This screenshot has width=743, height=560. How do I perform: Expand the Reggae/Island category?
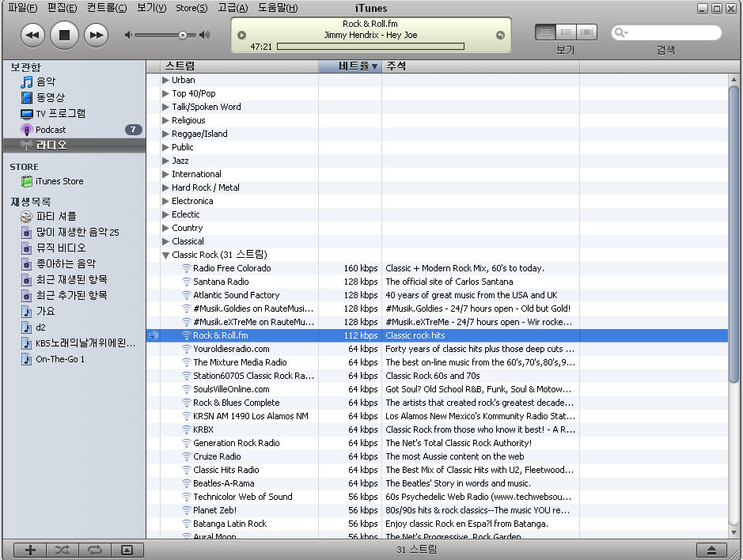(165, 134)
